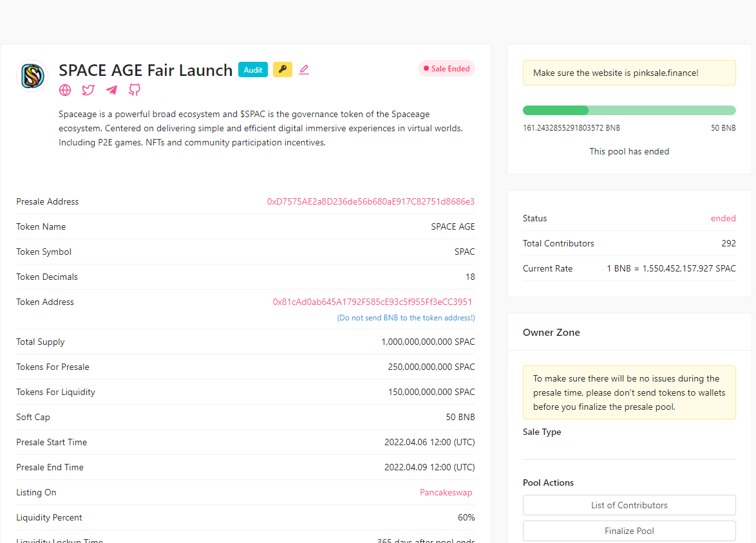Click the Spaceage project description paragraph
The image size is (756, 543).
pyautogui.click(x=261, y=128)
